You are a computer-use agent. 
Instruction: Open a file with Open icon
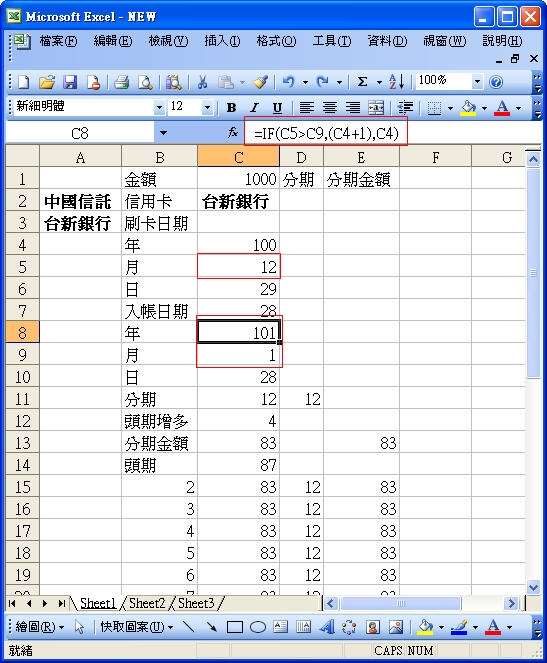click(x=47, y=82)
